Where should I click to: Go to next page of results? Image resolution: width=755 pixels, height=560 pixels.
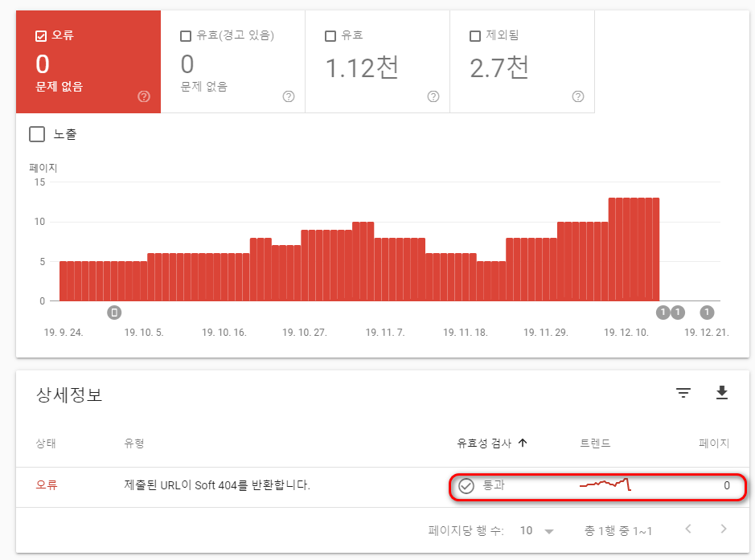[723, 529]
